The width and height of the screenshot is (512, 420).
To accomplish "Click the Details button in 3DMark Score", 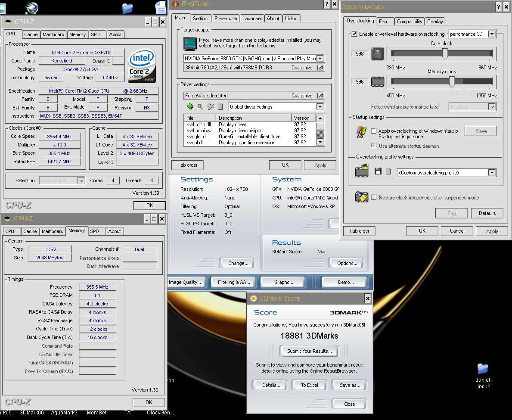I will [x=271, y=385].
